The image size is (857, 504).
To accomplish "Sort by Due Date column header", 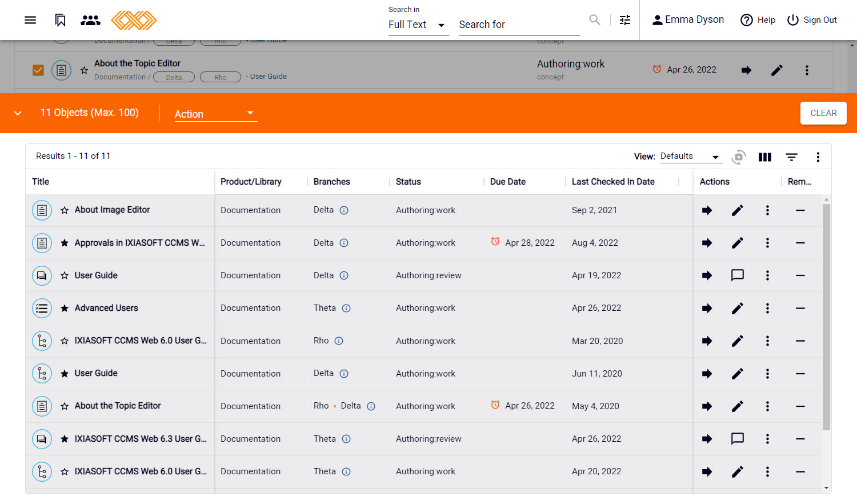I will click(507, 182).
